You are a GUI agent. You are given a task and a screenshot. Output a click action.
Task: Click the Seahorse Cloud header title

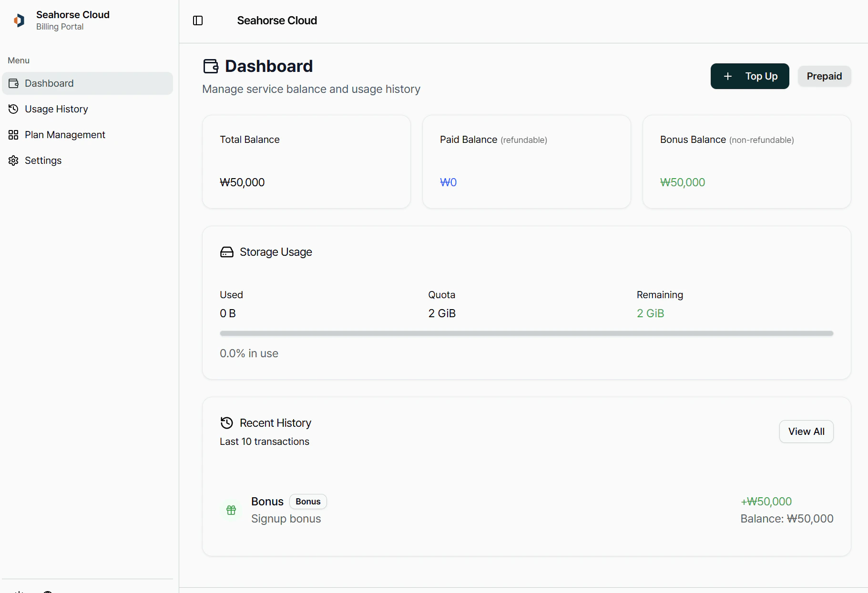pos(277,20)
